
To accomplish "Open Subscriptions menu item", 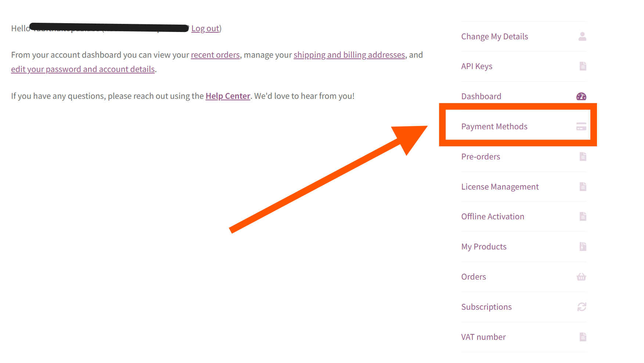I will click(486, 307).
